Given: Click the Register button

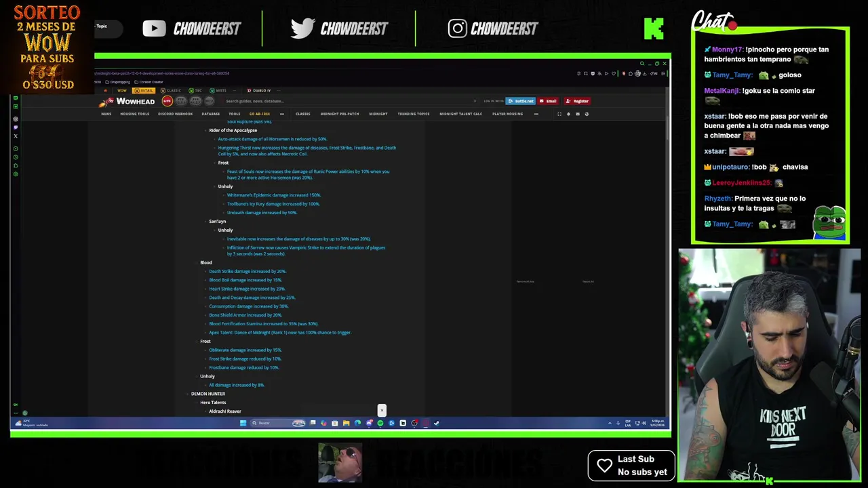Looking at the screenshot, I should [x=578, y=101].
